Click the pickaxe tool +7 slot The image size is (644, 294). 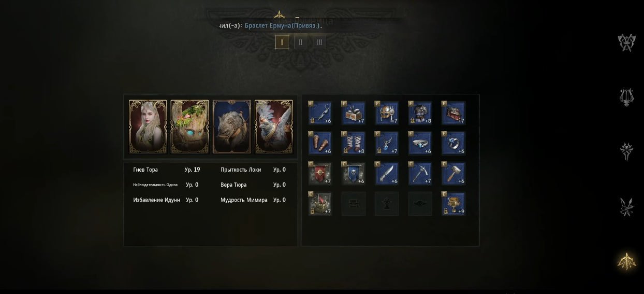420,173
